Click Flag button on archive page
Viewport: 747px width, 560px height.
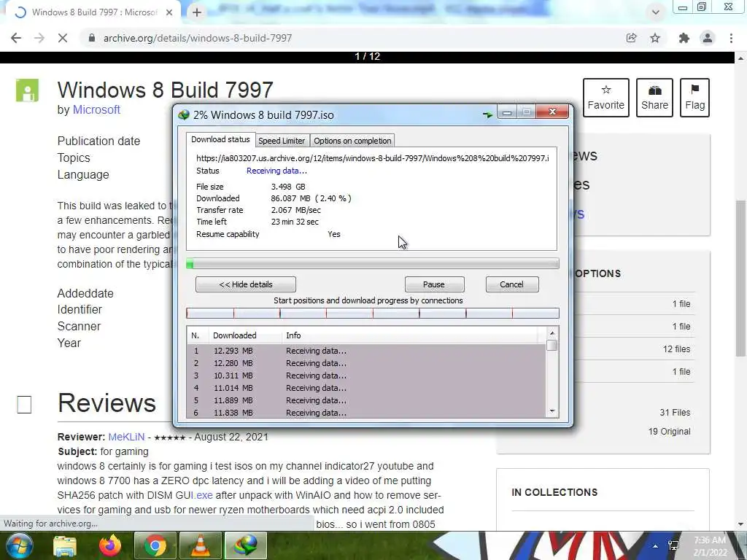pyautogui.click(x=694, y=98)
